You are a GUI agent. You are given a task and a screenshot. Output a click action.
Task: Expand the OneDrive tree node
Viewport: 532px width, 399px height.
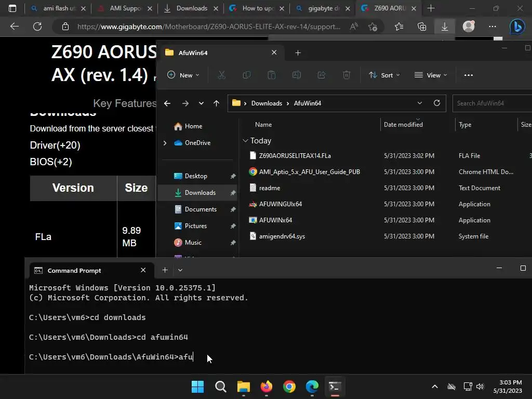pyautogui.click(x=165, y=143)
